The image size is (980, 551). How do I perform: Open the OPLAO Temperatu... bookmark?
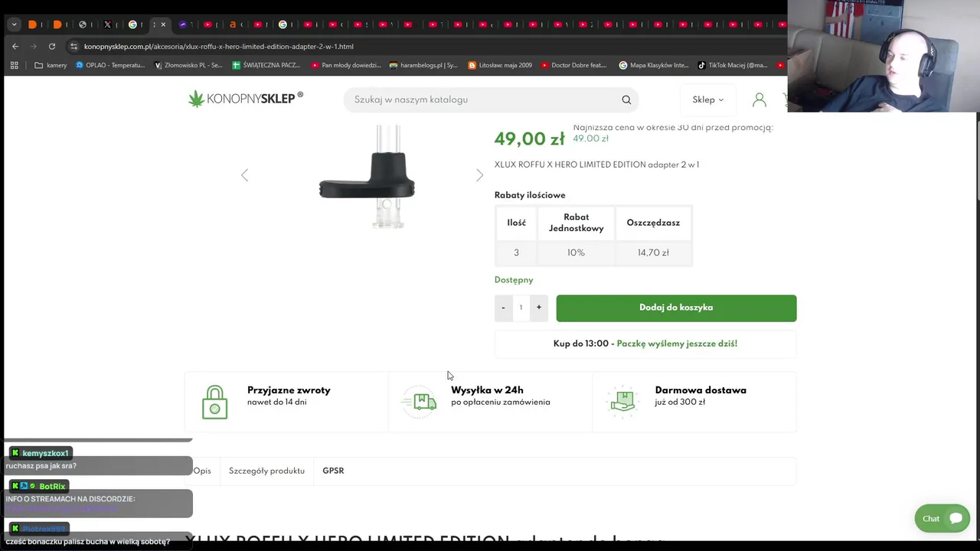point(110,65)
